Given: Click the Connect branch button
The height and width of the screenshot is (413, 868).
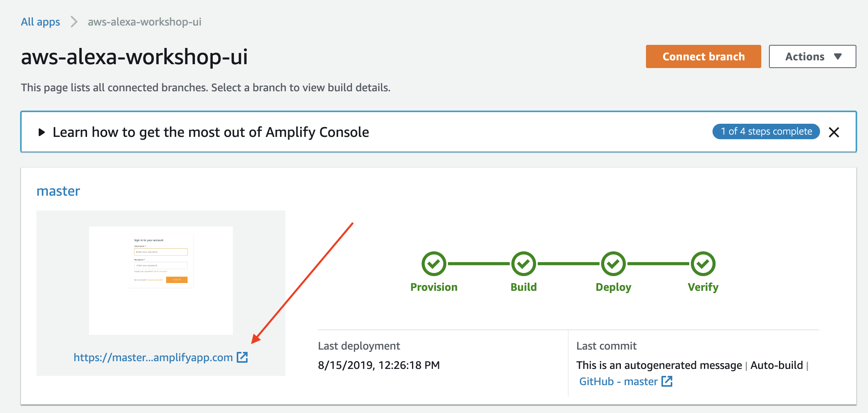Looking at the screenshot, I should coord(703,56).
